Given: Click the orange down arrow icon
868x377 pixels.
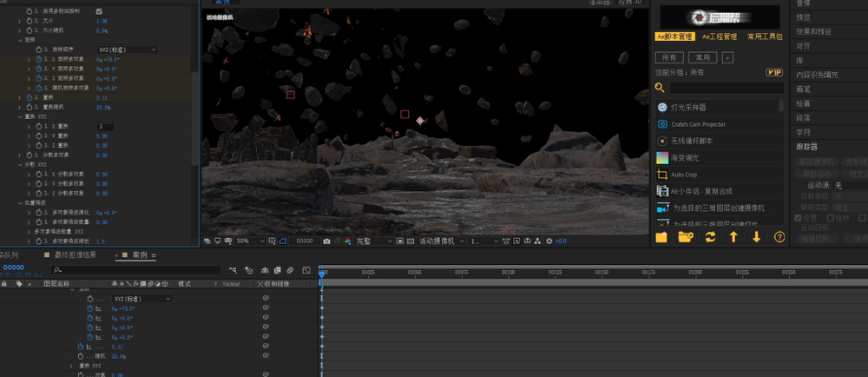Looking at the screenshot, I should pyautogui.click(x=756, y=237).
